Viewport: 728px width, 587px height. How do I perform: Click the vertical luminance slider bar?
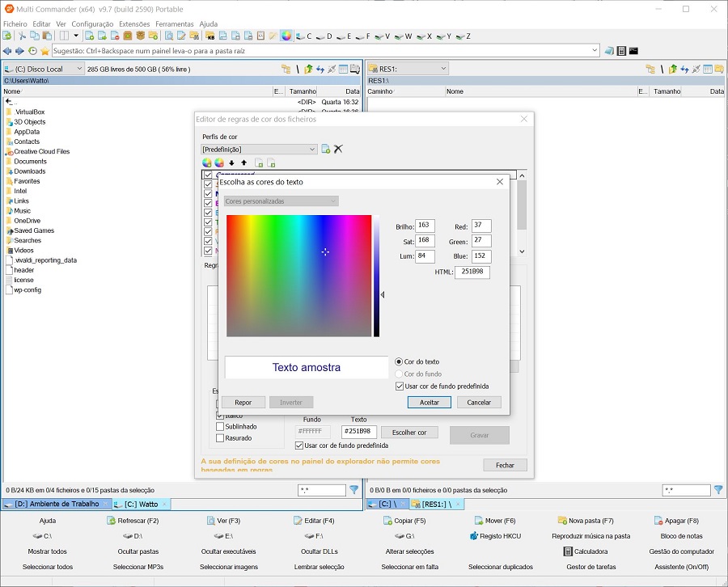[376, 276]
